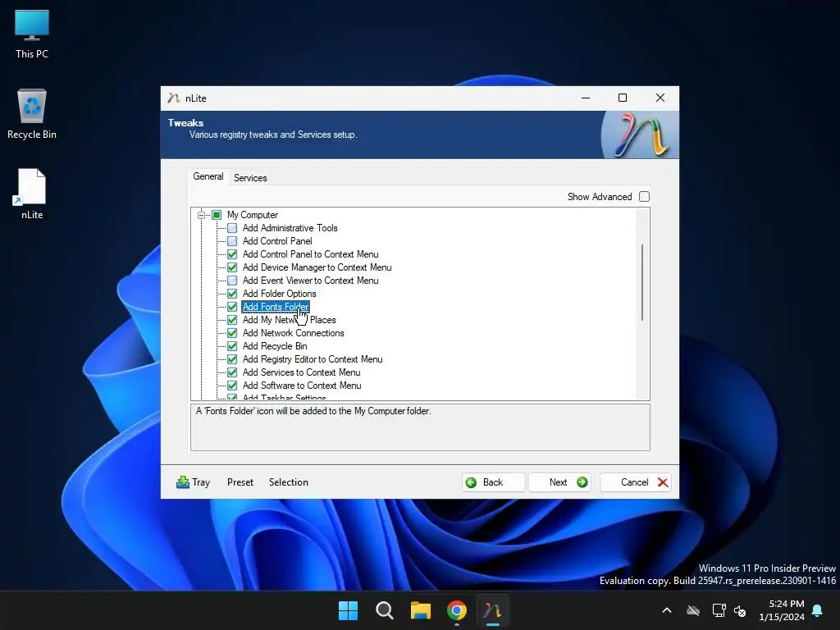Select 'Add Services to Context Menu' text
This screenshot has width=840, height=630.
tap(301, 372)
